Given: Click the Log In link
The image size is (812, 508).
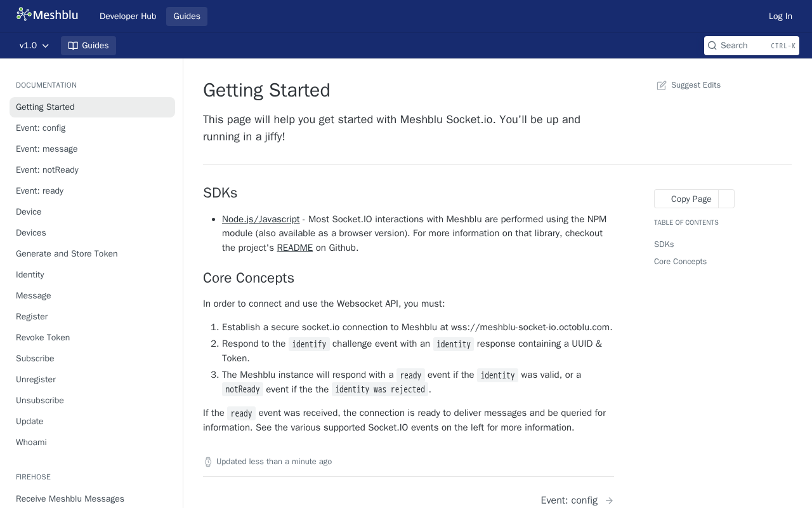Looking at the screenshot, I should click(x=780, y=17).
